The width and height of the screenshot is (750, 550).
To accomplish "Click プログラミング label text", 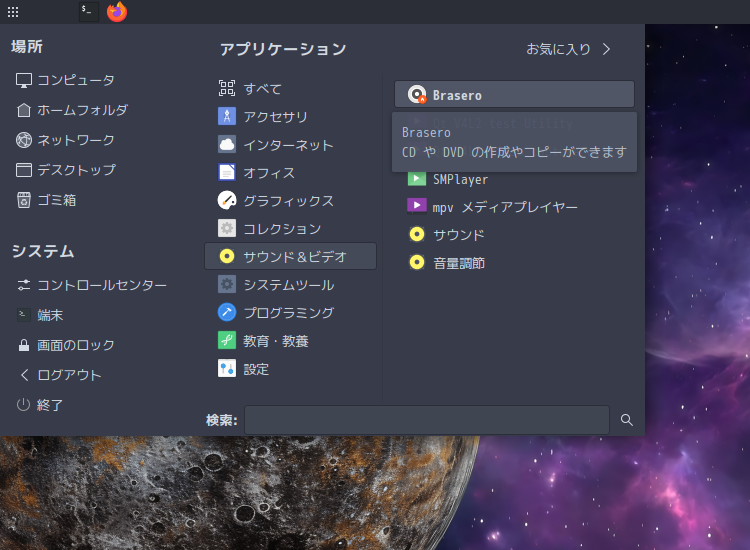I will point(289,313).
